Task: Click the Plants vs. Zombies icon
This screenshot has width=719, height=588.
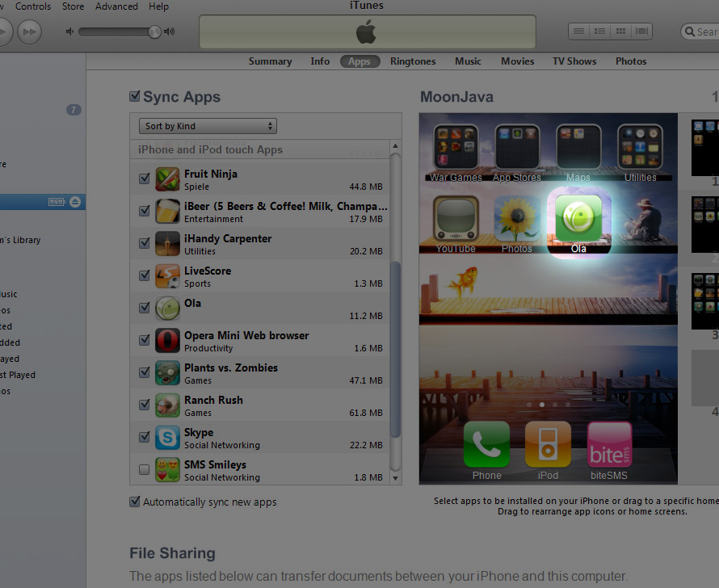Action: coord(167,372)
